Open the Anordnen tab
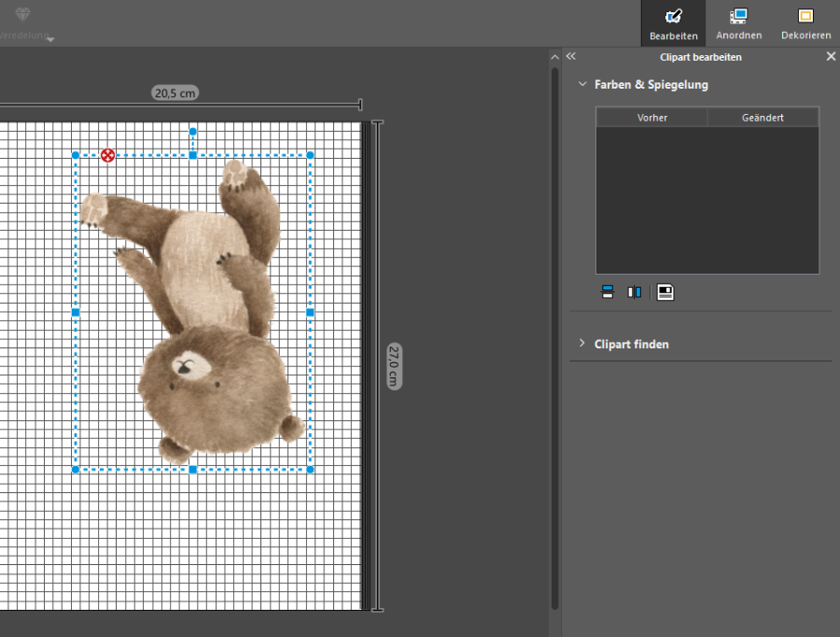840x637 pixels. 738,24
